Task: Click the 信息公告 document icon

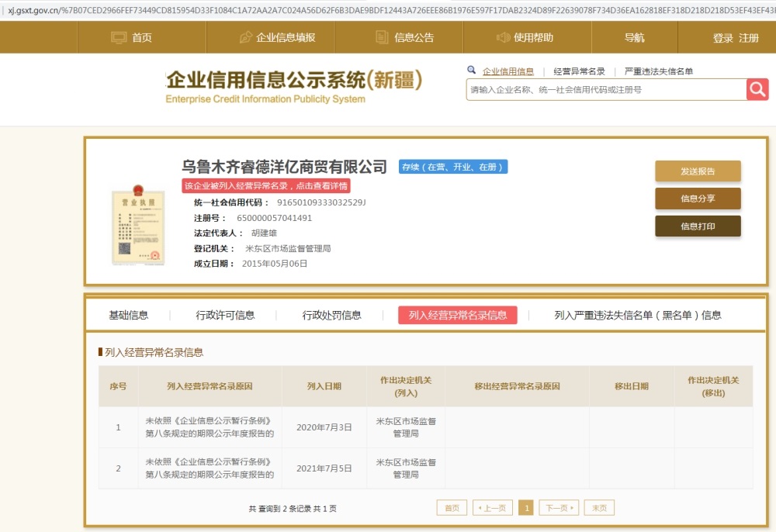Action: [x=382, y=37]
